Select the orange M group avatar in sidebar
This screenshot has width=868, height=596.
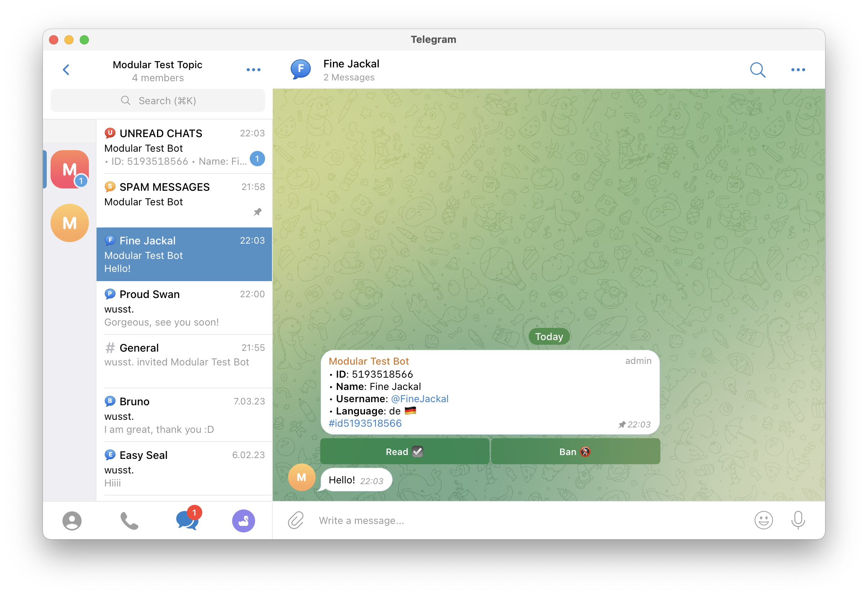coord(70,223)
